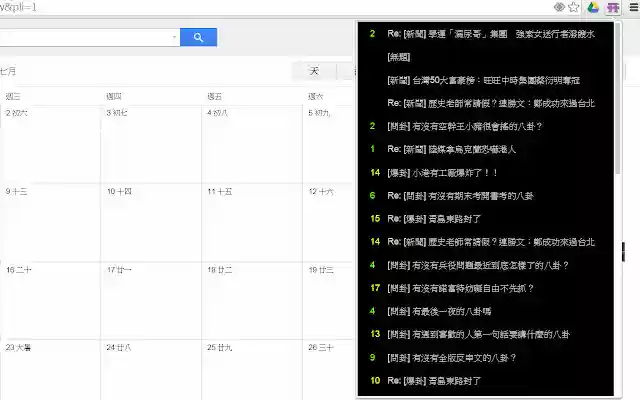The width and height of the screenshot is (640, 400).
Task: Open post [問卦] 有最後一夜的八卦嗎
Action: pos(439,312)
